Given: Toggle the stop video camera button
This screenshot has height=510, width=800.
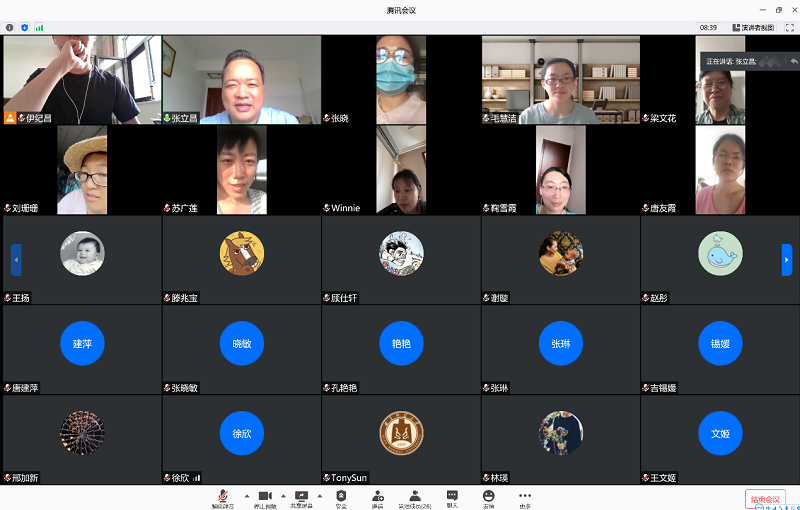Looking at the screenshot, I should (x=265, y=497).
